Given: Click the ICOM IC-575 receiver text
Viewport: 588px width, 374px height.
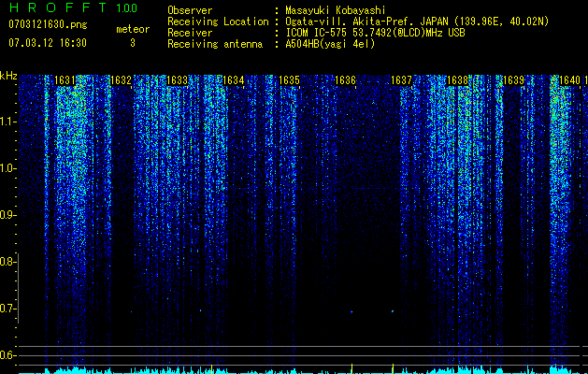Looking at the screenshot, I should 375,33.
